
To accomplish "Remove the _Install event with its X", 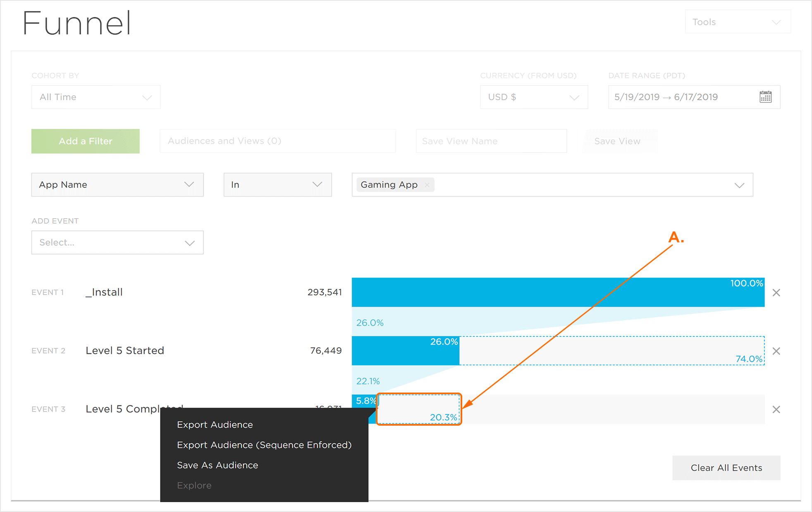I will click(x=776, y=293).
